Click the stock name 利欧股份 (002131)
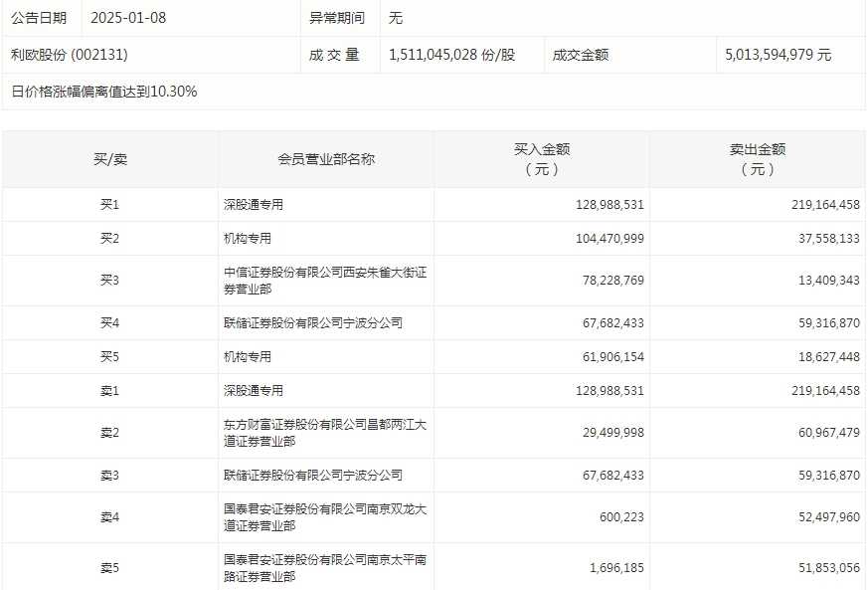868x590 pixels. (x=70, y=55)
